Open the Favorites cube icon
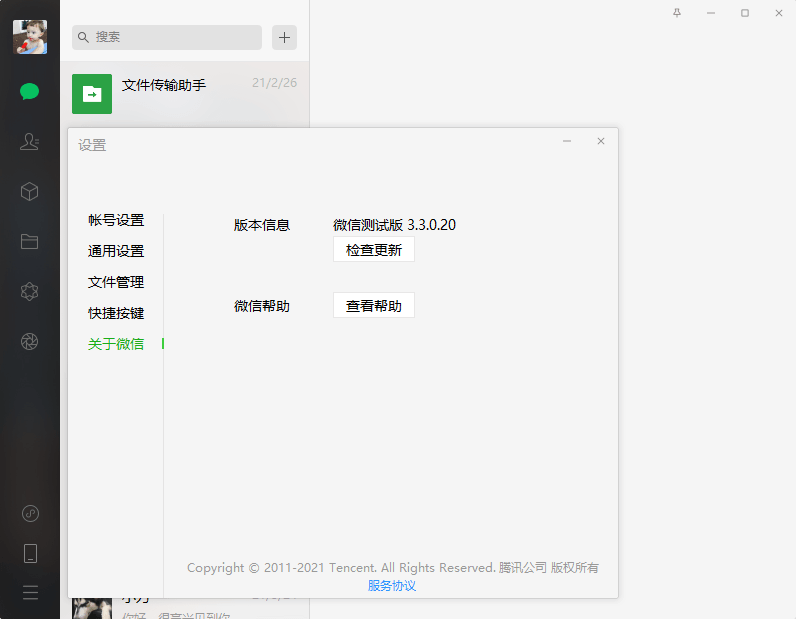 pyautogui.click(x=30, y=191)
